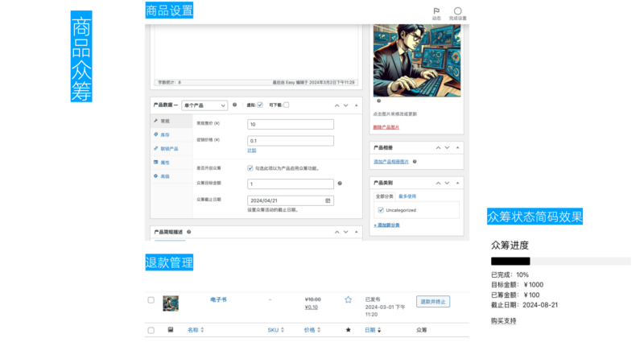Open the 动态 activity flag icon

coord(436,10)
